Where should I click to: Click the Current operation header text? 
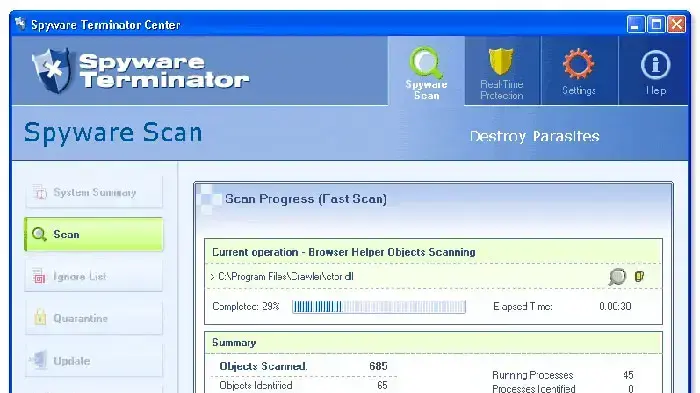pos(344,252)
